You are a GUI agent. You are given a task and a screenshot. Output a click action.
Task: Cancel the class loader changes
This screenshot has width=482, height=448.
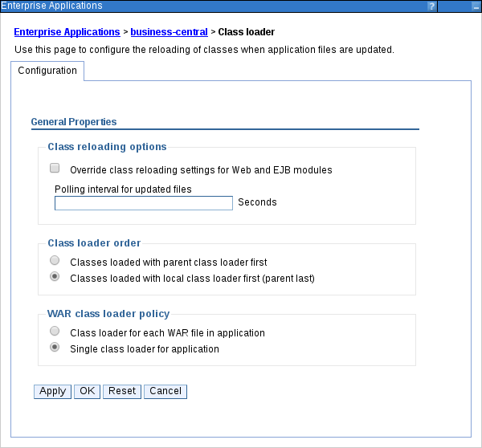165,391
